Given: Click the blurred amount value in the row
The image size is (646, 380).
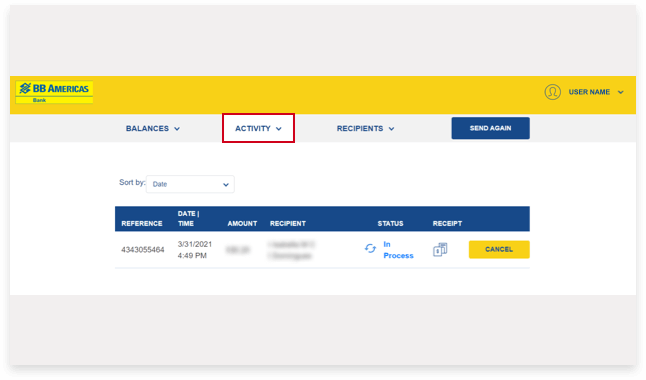Looking at the screenshot, I should pyautogui.click(x=238, y=250).
